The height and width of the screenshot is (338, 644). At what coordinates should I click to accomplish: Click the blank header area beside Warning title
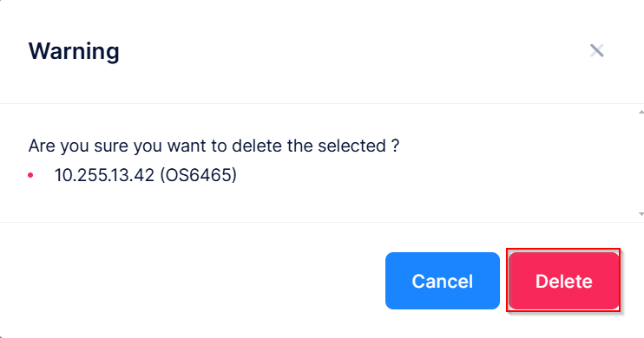353,51
